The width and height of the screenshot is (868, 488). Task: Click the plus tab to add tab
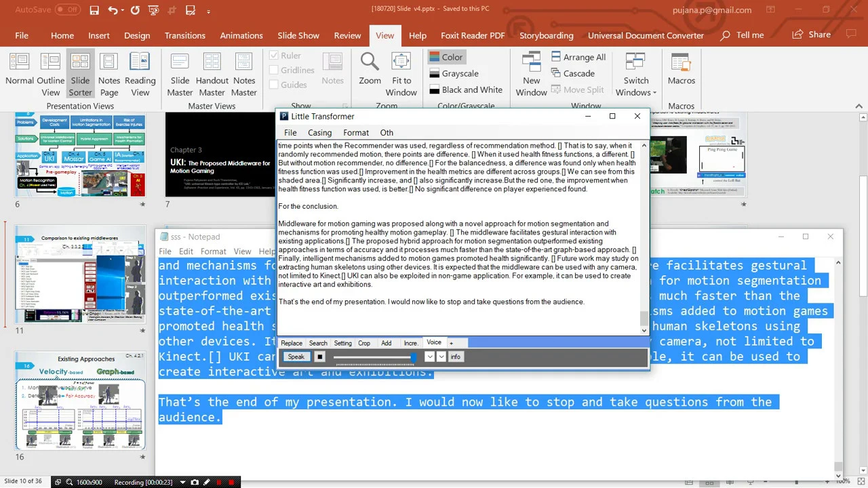point(451,343)
